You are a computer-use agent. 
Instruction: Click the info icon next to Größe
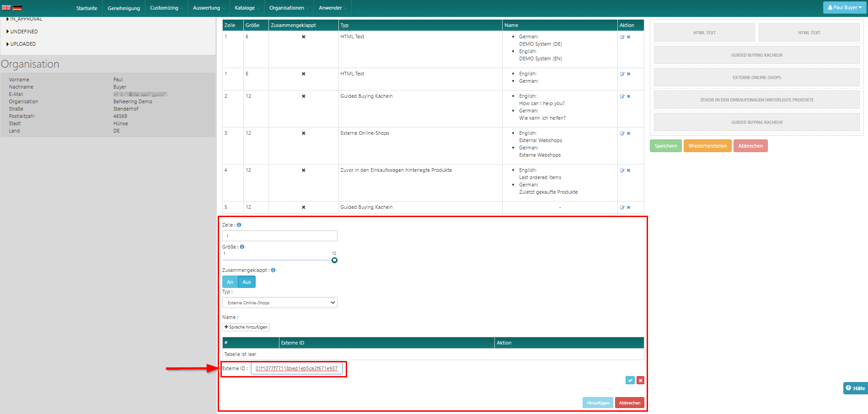pyautogui.click(x=242, y=247)
